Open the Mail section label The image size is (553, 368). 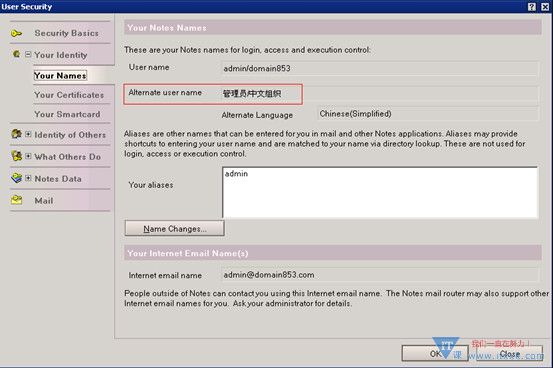44,201
